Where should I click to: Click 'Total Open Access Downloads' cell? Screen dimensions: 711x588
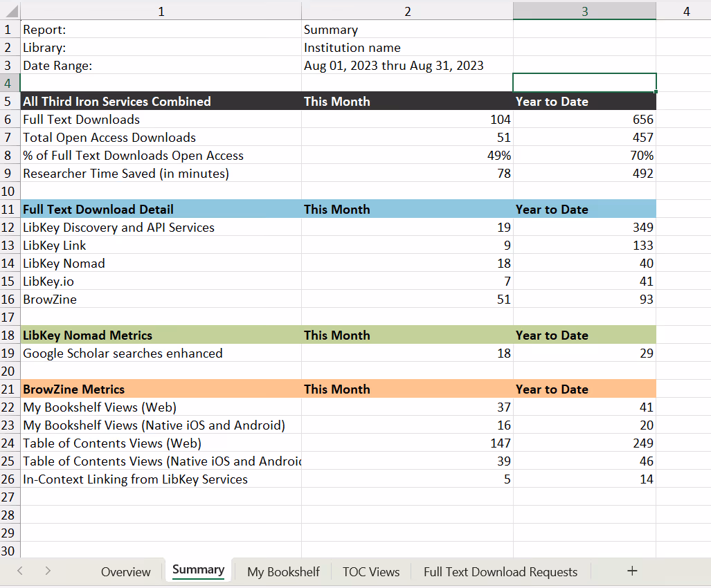(x=161, y=137)
